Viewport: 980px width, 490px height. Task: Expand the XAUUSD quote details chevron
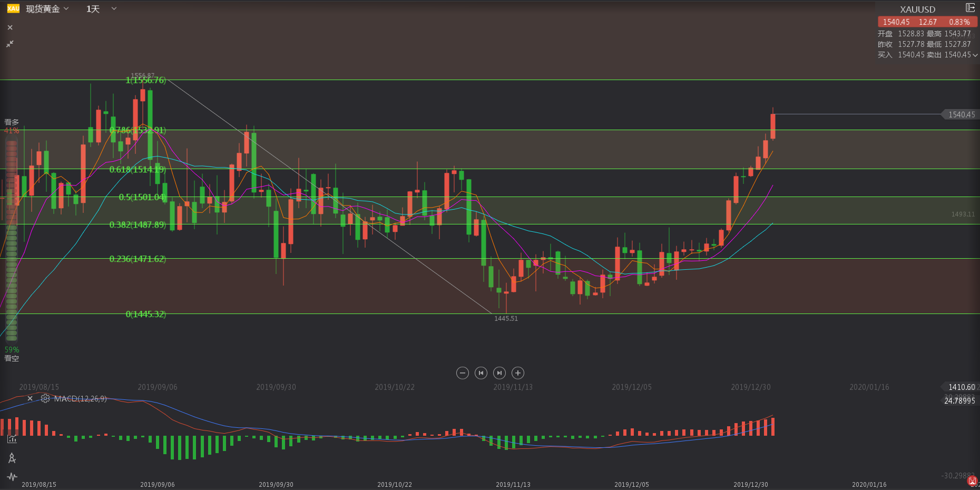(975, 55)
